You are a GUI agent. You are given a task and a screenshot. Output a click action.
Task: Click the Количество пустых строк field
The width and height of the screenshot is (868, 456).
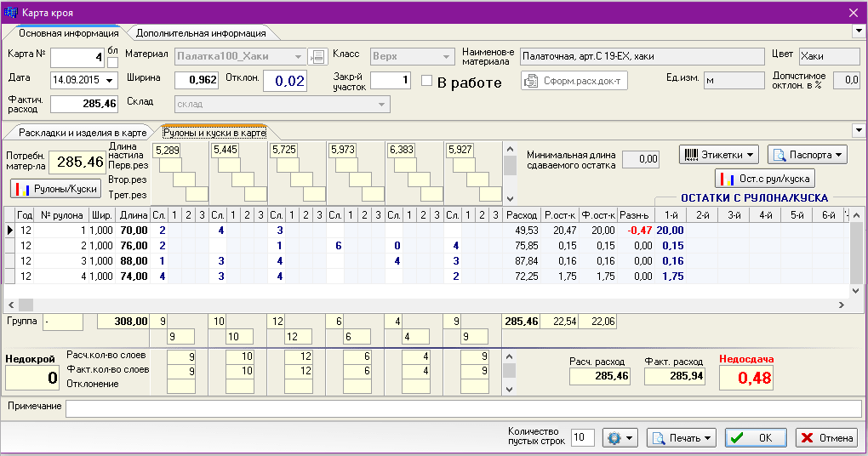click(582, 438)
